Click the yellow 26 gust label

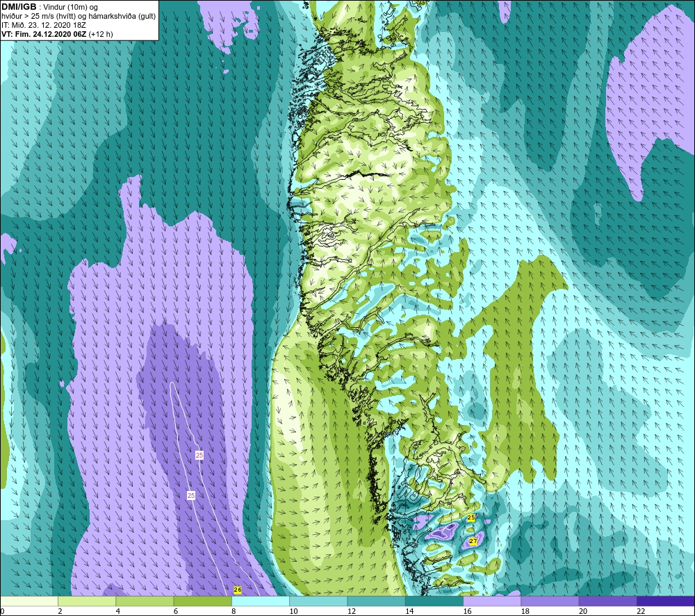(238, 590)
